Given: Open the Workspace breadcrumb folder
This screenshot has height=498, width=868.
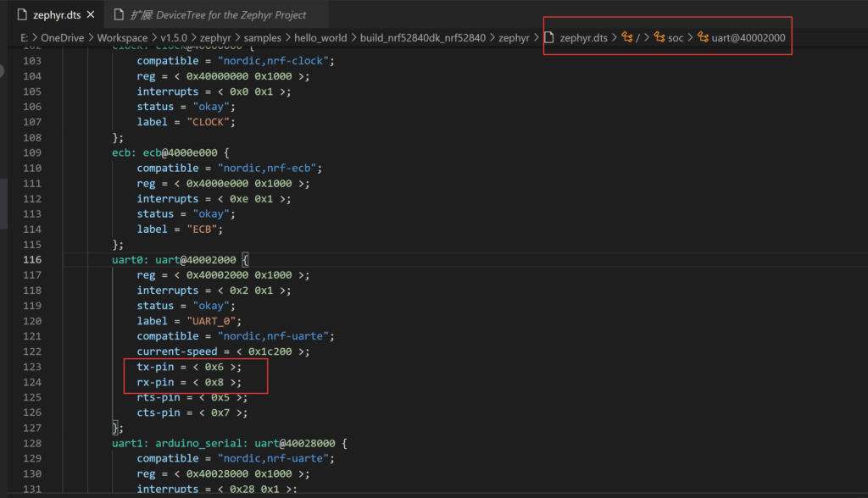Looking at the screenshot, I should (122, 38).
